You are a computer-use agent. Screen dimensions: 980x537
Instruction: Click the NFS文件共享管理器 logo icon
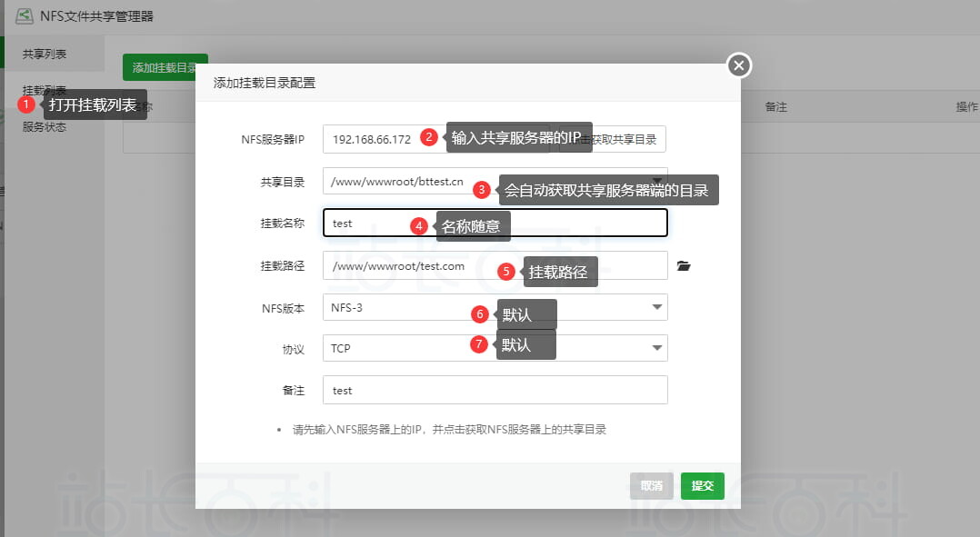pos(25,15)
